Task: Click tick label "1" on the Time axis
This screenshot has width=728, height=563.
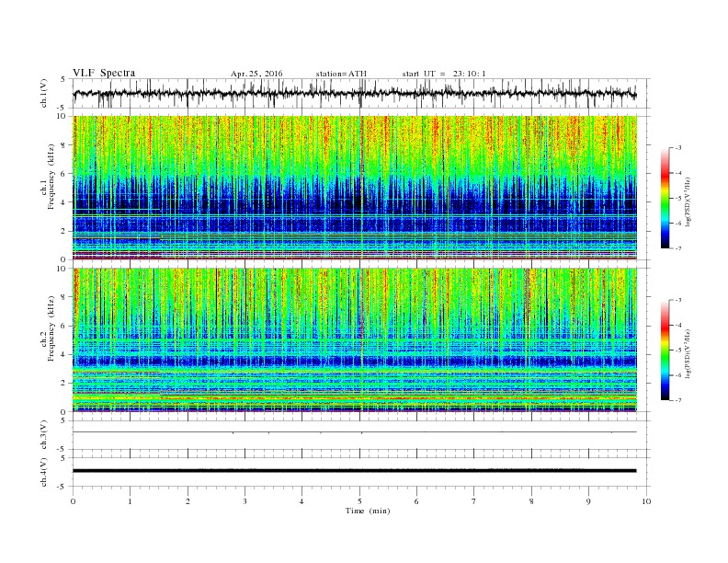Action: coord(130,501)
